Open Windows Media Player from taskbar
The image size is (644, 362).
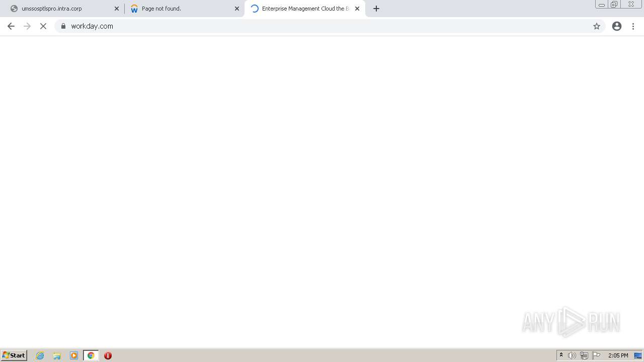pos(74,355)
